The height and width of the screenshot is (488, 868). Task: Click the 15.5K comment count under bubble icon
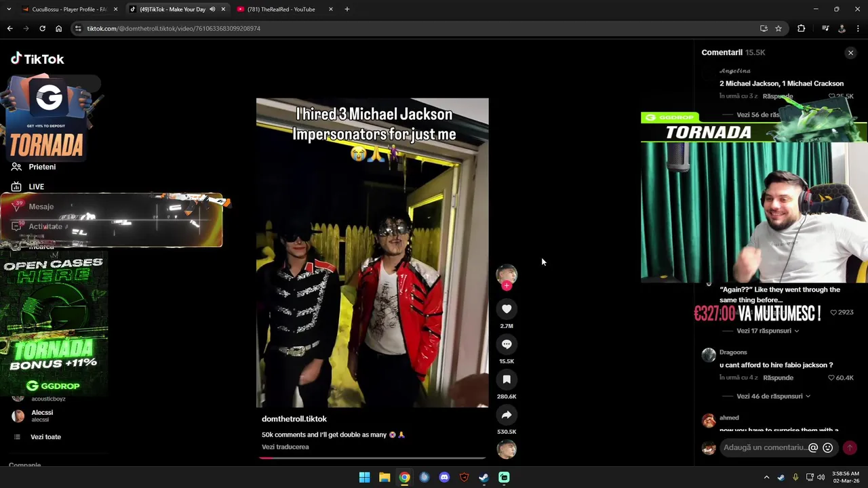pos(507,361)
